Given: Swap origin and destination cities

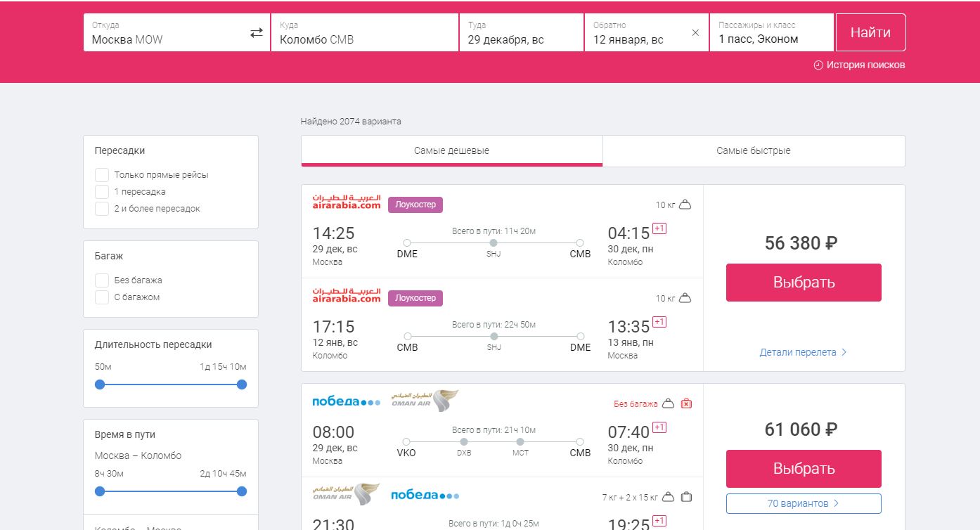Looking at the screenshot, I should click(x=257, y=33).
